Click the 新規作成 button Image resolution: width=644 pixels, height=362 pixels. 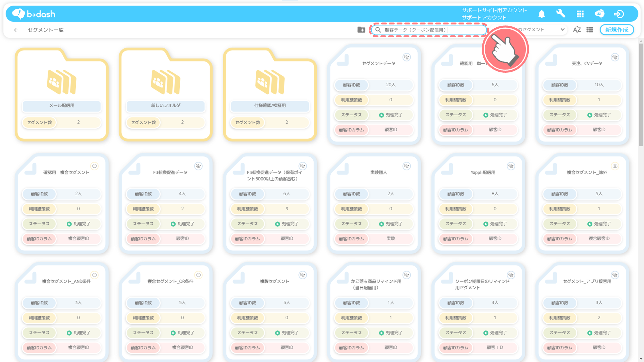tap(617, 30)
